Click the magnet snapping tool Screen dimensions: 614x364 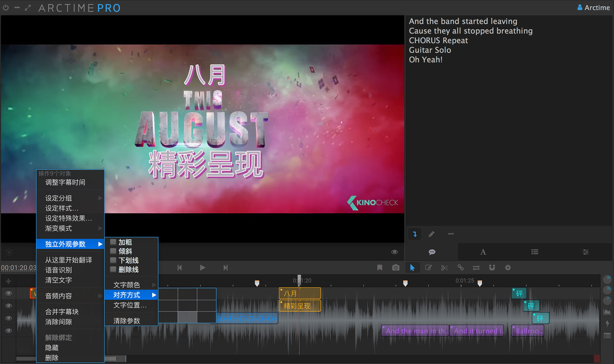coord(492,268)
